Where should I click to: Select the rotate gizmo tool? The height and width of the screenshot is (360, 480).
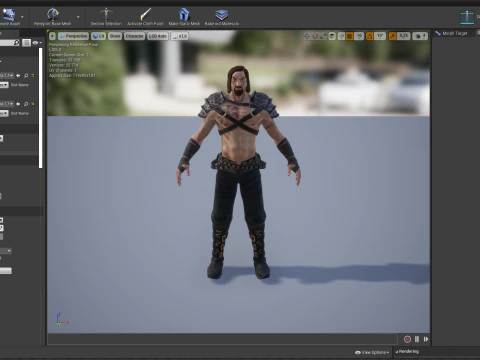[315, 36]
